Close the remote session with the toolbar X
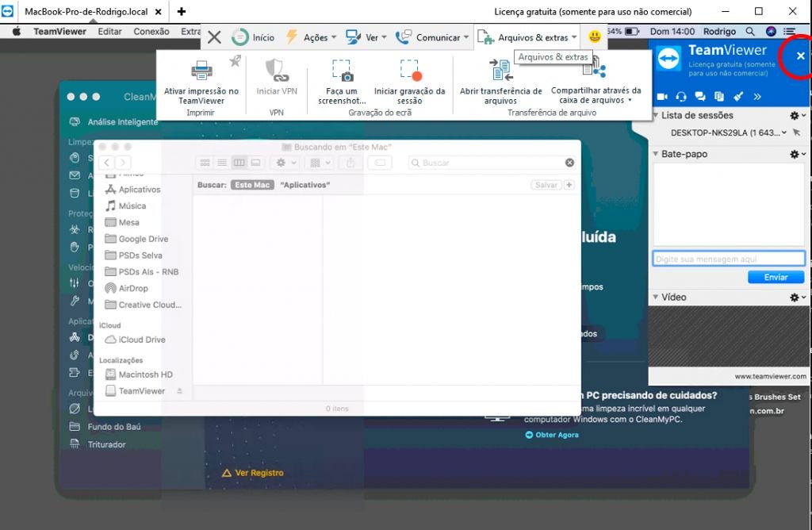Image resolution: width=812 pixels, height=530 pixels. [x=214, y=37]
